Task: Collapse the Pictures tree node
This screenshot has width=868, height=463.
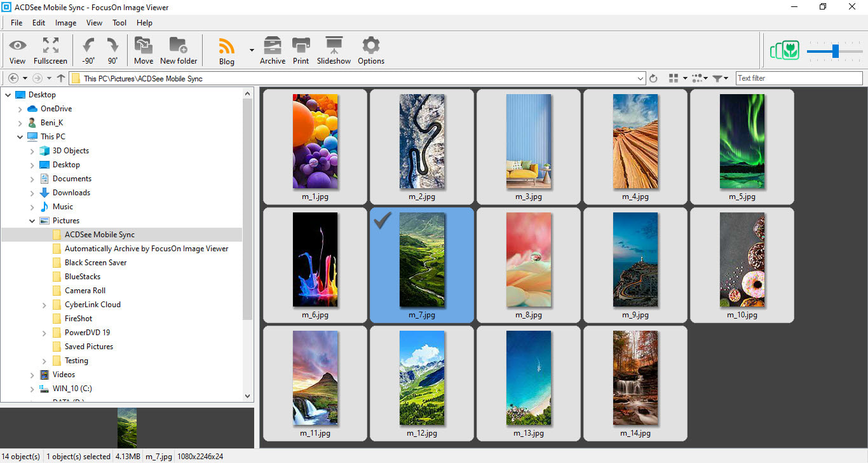Action: click(x=32, y=221)
